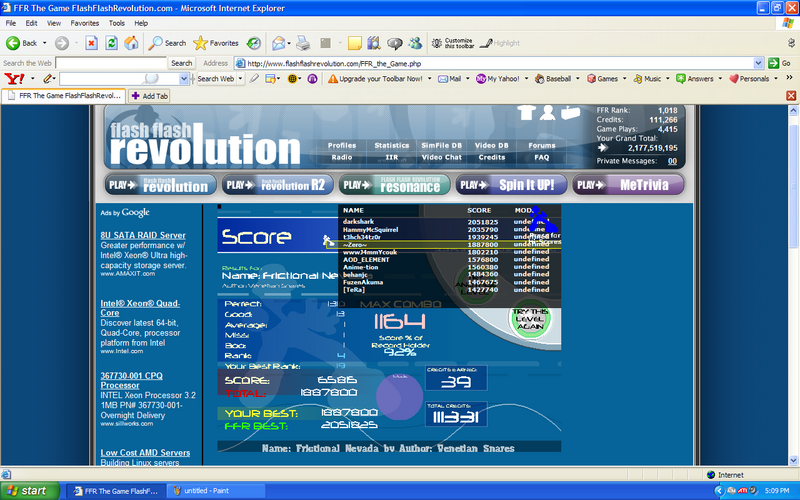
Task: Open SimFile DB navigation link
Action: (x=441, y=146)
